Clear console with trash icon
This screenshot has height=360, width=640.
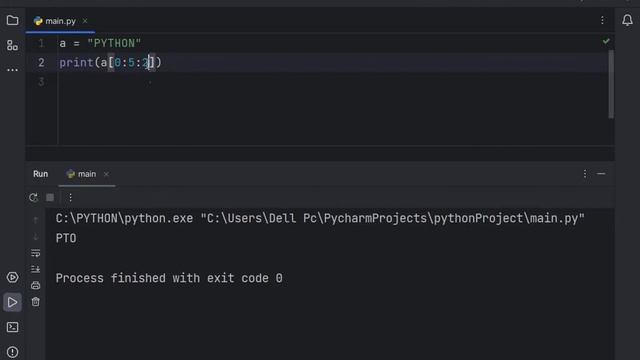pos(36,302)
